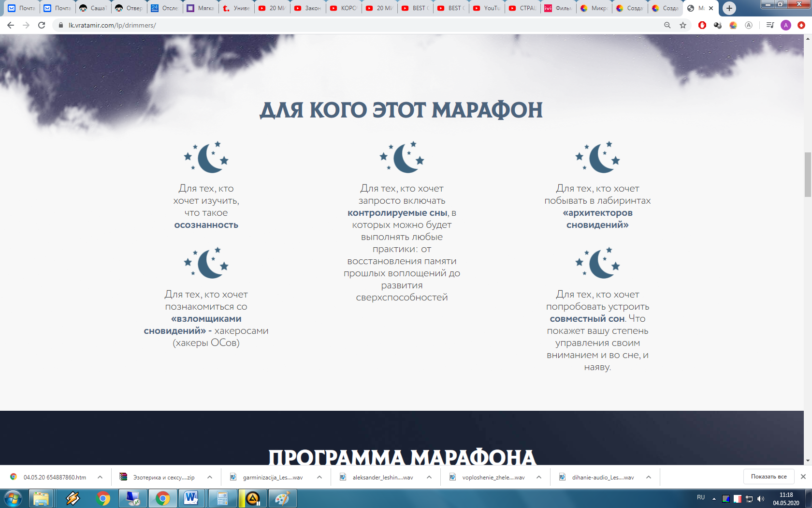Click the zoom magnifier icon in address bar
Image resolution: width=812 pixels, height=508 pixels.
(667, 25)
